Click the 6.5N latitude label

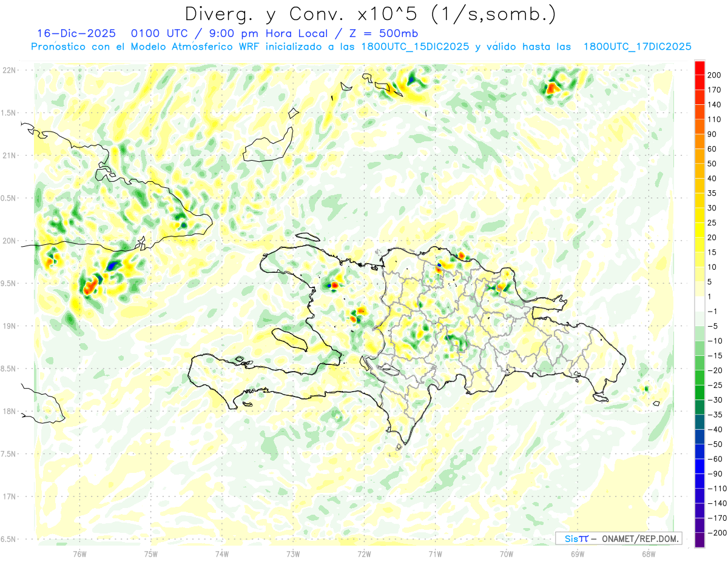[9, 539]
